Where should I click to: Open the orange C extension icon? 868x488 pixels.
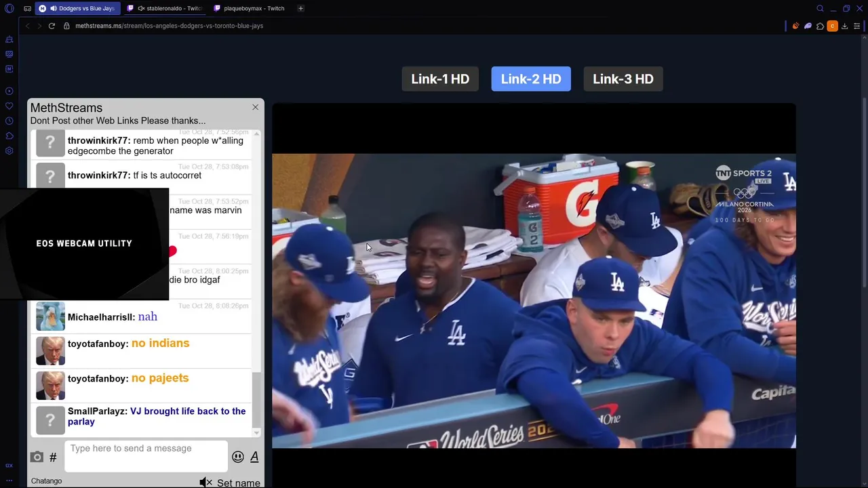[832, 26]
